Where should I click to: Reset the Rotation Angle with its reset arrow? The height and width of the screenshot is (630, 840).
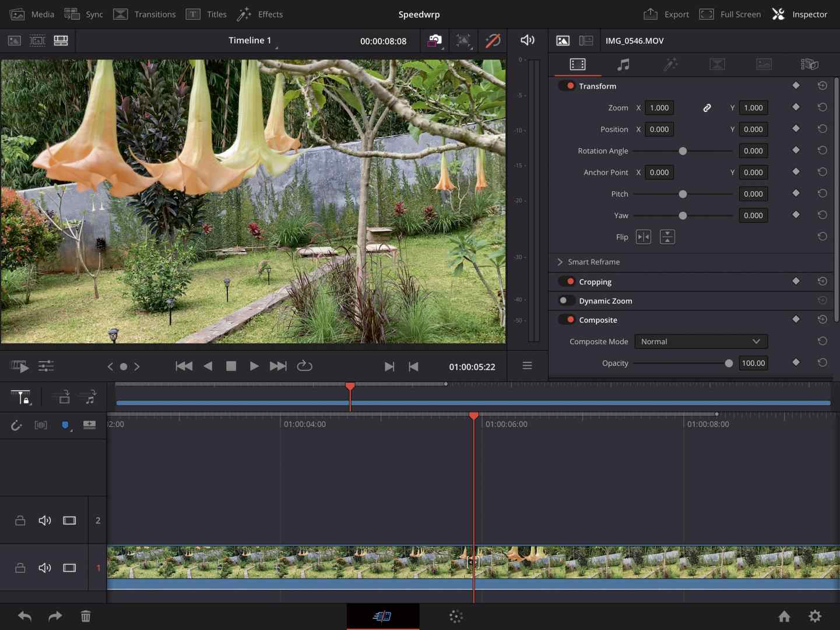click(823, 150)
